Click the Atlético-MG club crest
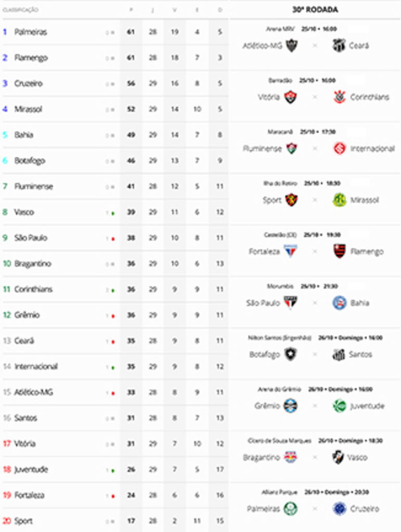Screen dimensions: 401x532 click(291, 46)
